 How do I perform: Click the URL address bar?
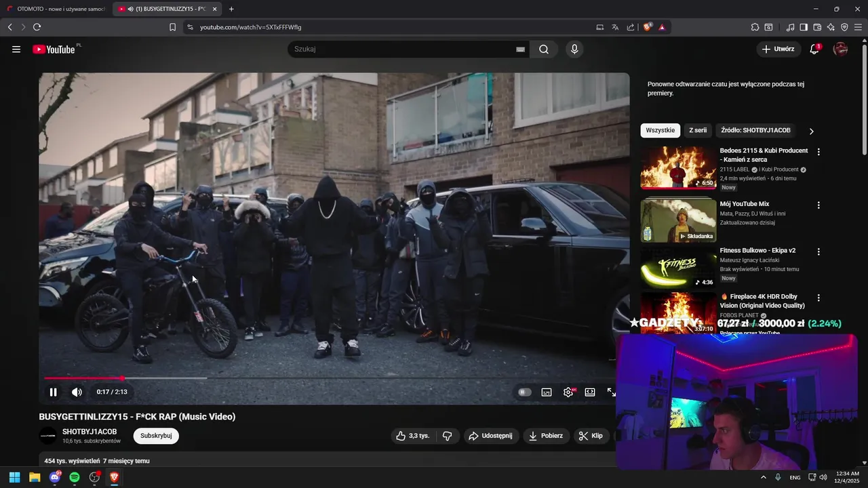(x=393, y=27)
